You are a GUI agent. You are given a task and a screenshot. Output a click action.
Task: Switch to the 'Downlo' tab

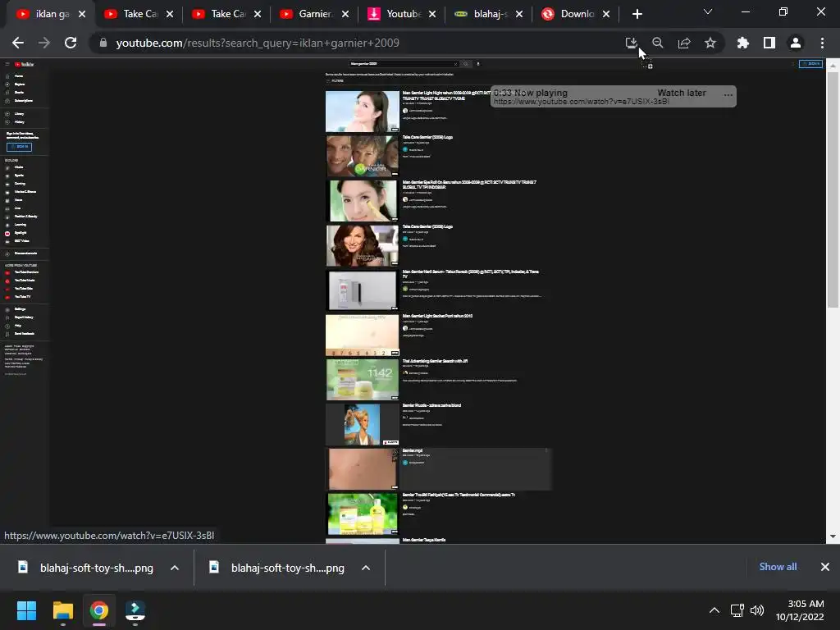[577, 14]
